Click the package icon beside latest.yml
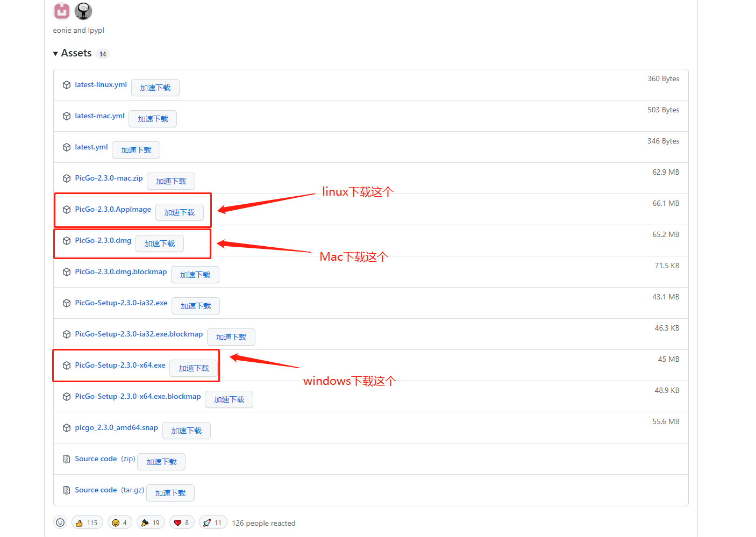 coord(67,147)
